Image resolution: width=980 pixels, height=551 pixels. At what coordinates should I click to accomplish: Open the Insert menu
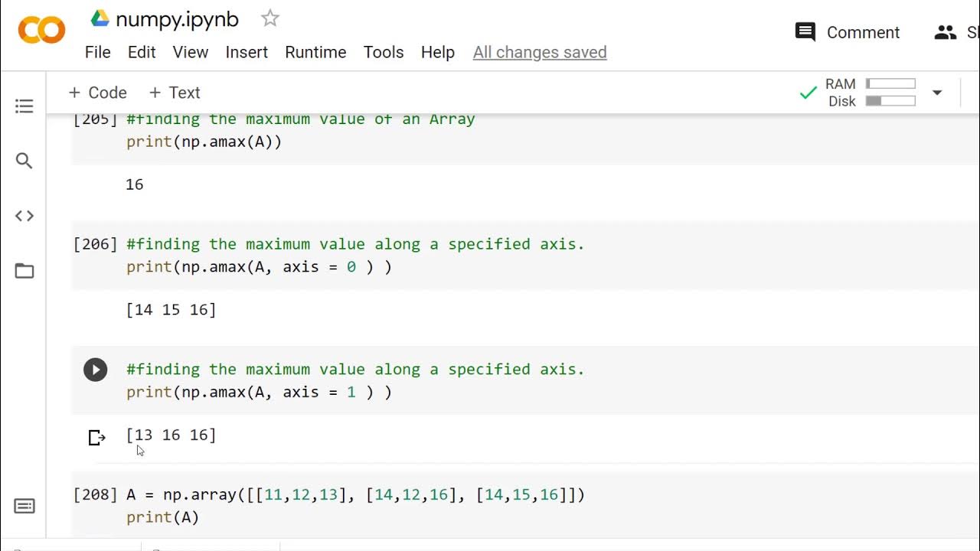pyautogui.click(x=247, y=52)
